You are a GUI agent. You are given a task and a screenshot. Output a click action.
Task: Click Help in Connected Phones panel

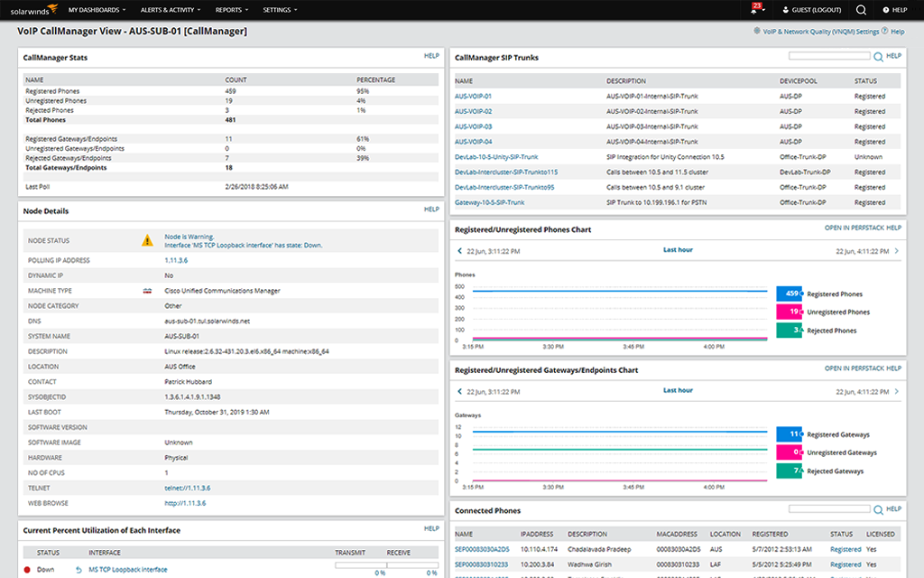(894, 509)
